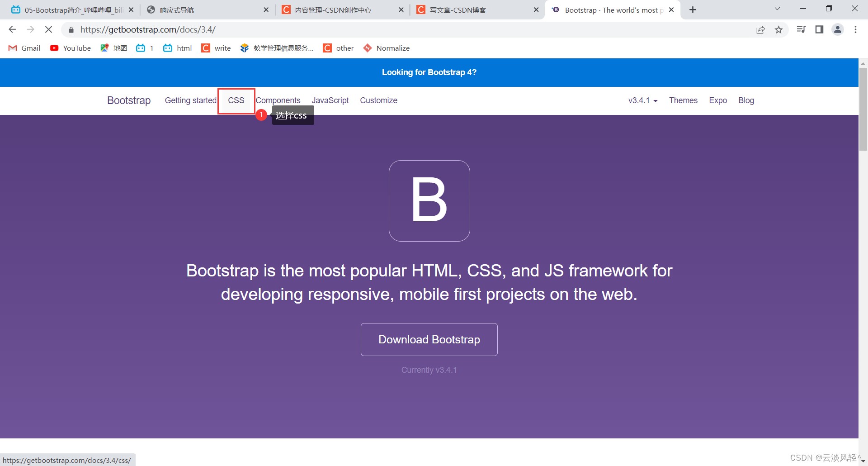Open media control icon in toolbar

pos(801,29)
